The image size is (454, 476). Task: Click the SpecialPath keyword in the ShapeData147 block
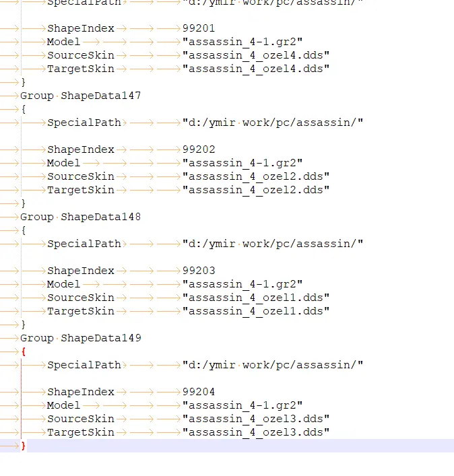[84, 123]
